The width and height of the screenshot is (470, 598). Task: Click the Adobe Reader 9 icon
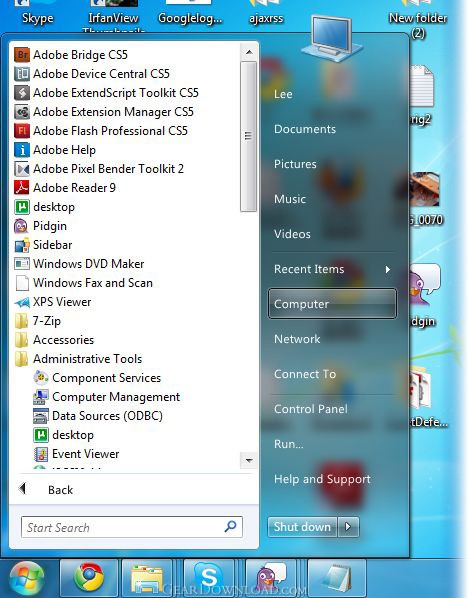tap(22, 188)
